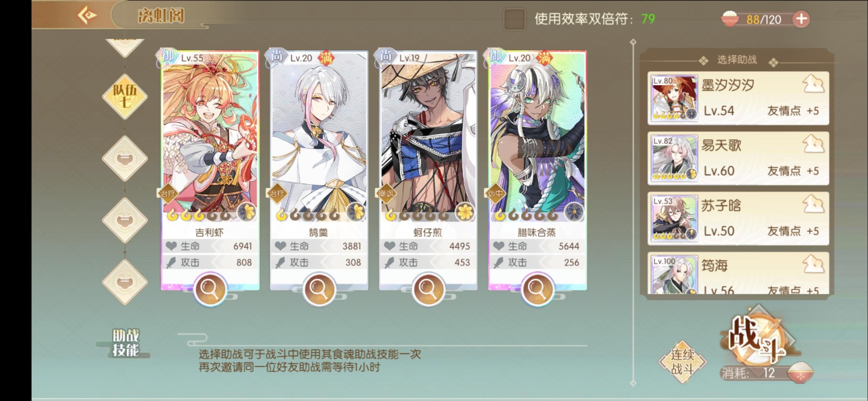Inspect 蚵仔煎 with its magnifier icon
This screenshot has height=401, width=868.
(x=428, y=289)
